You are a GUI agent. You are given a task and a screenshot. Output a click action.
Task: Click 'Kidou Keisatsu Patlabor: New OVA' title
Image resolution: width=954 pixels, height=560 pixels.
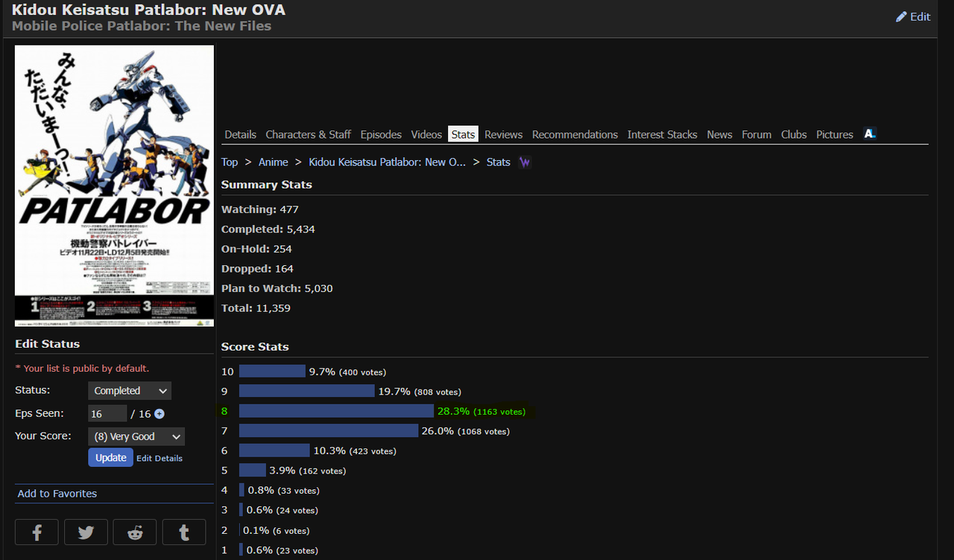coord(148,10)
